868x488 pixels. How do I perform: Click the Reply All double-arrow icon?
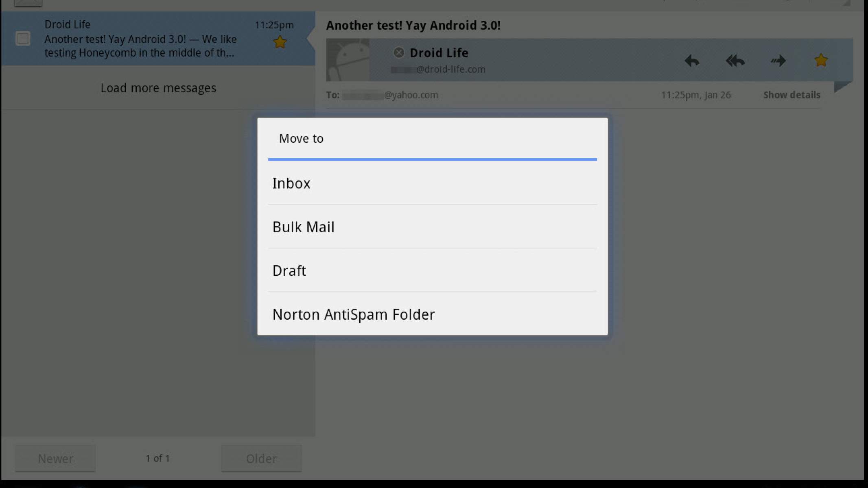(735, 61)
